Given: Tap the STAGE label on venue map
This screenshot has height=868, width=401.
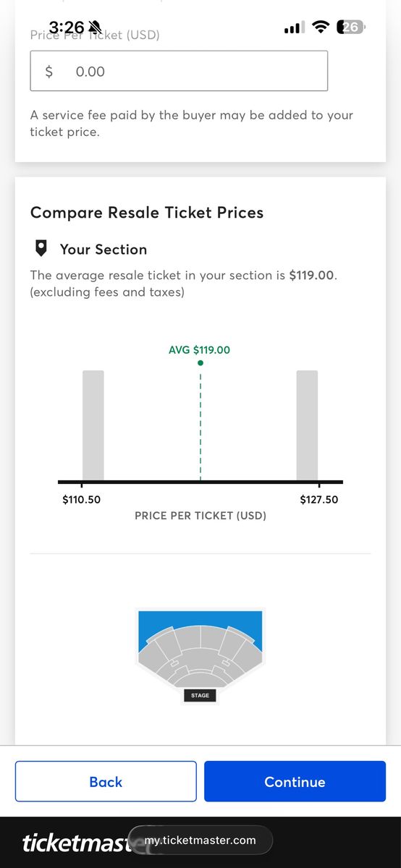Looking at the screenshot, I should point(200,695).
